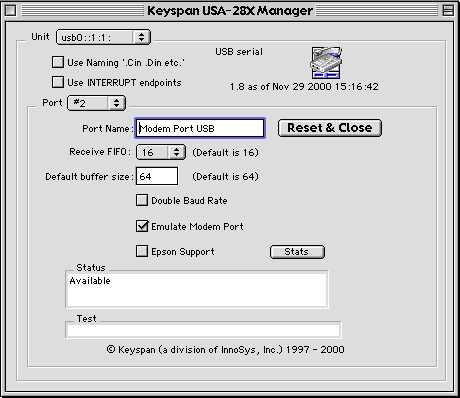The image size is (460, 398).
Task: Open the Receive FIFO 16 popup menu
Action: 161,152
